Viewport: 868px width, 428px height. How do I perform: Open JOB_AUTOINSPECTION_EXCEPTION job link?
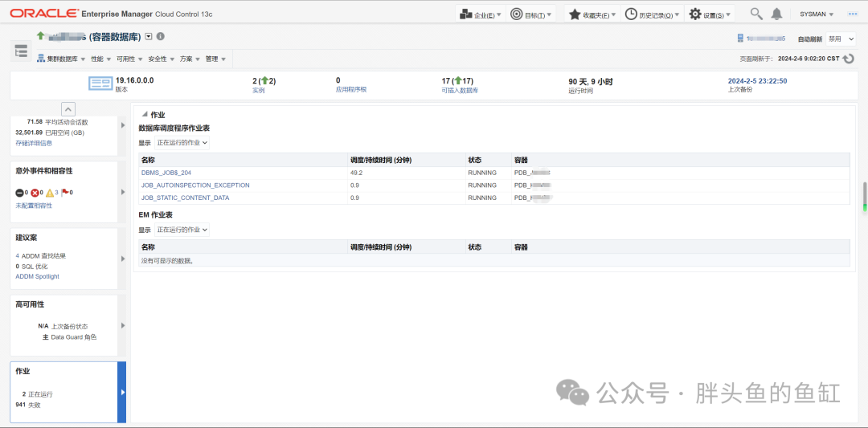coord(195,185)
